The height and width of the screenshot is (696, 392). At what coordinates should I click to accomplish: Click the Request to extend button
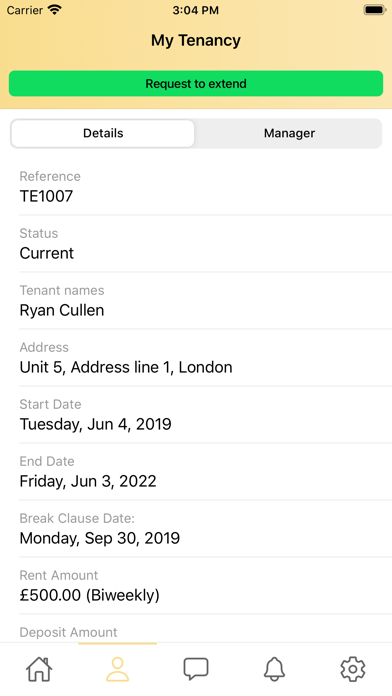click(x=196, y=83)
